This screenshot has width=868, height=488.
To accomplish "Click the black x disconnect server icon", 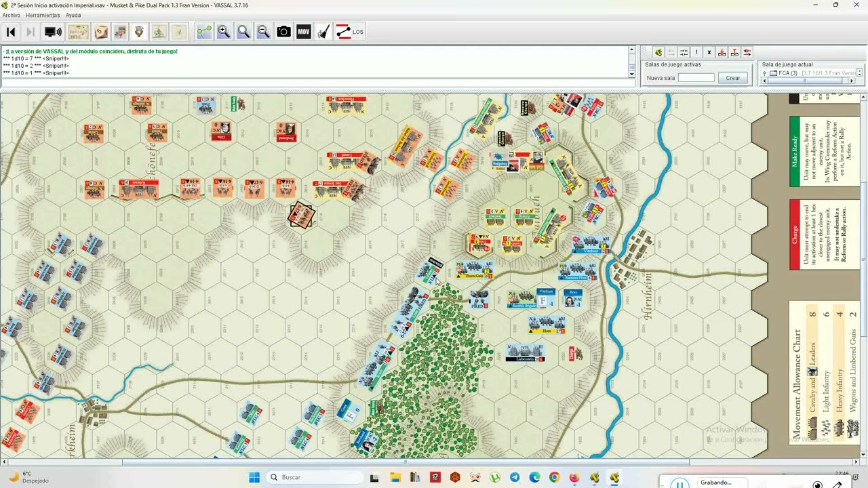I will pyautogui.click(x=709, y=52).
